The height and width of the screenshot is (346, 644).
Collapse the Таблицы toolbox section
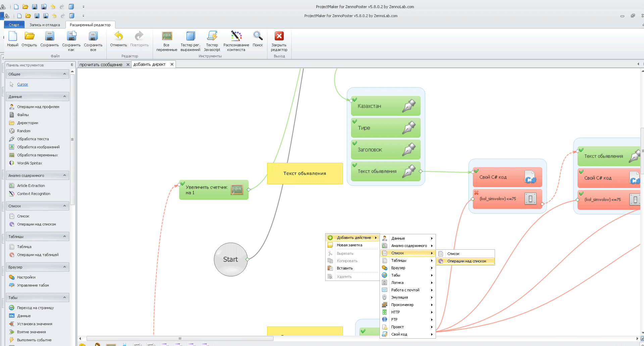(x=64, y=236)
